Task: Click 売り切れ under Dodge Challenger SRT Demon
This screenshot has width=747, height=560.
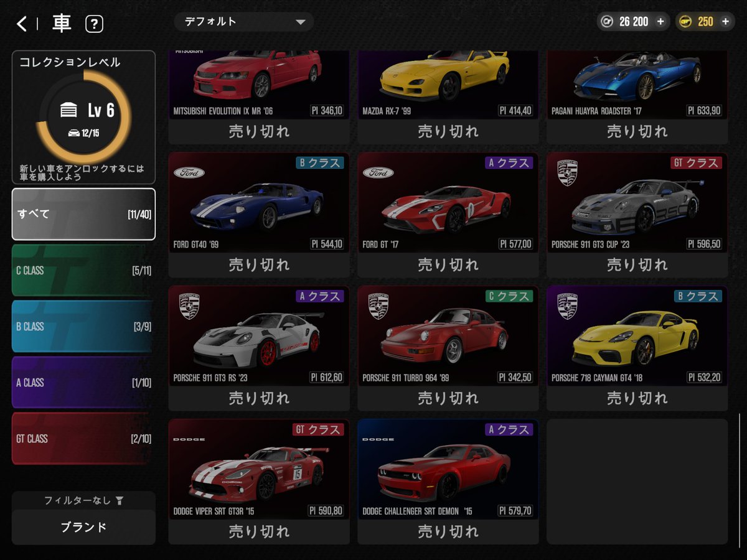Action: tap(448, 532)
